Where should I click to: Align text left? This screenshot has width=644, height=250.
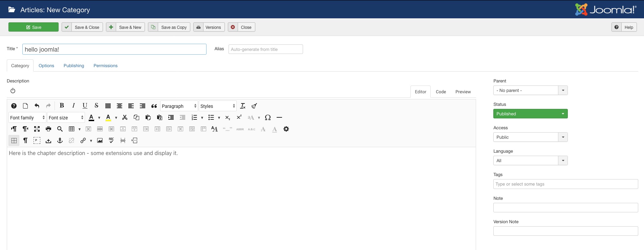(131, 106)
